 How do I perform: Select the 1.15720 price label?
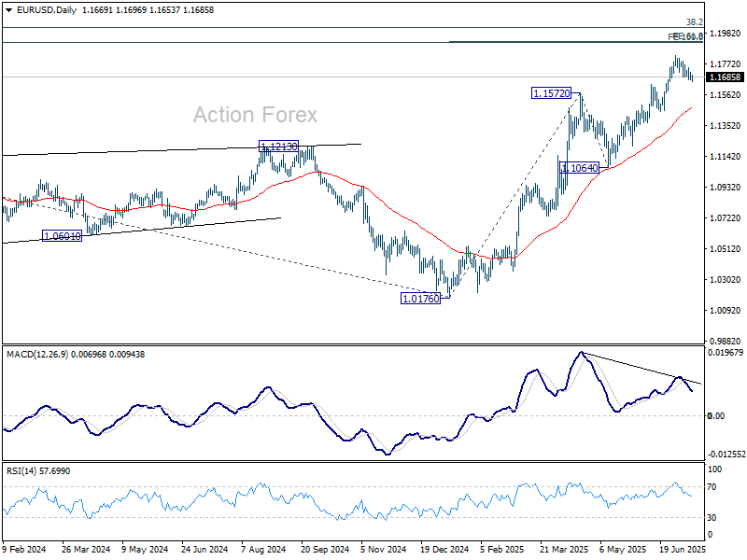(552, 93)
